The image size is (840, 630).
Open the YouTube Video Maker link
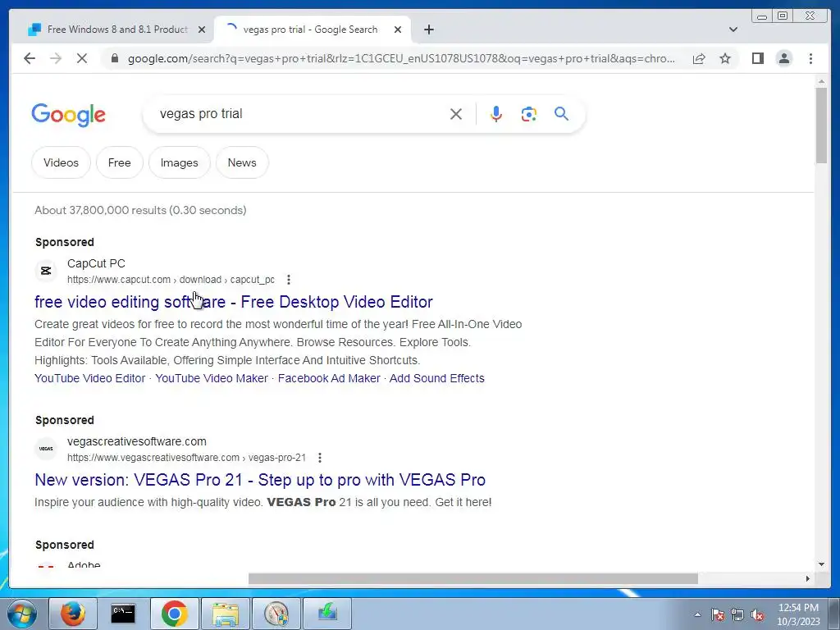(212, 378)
